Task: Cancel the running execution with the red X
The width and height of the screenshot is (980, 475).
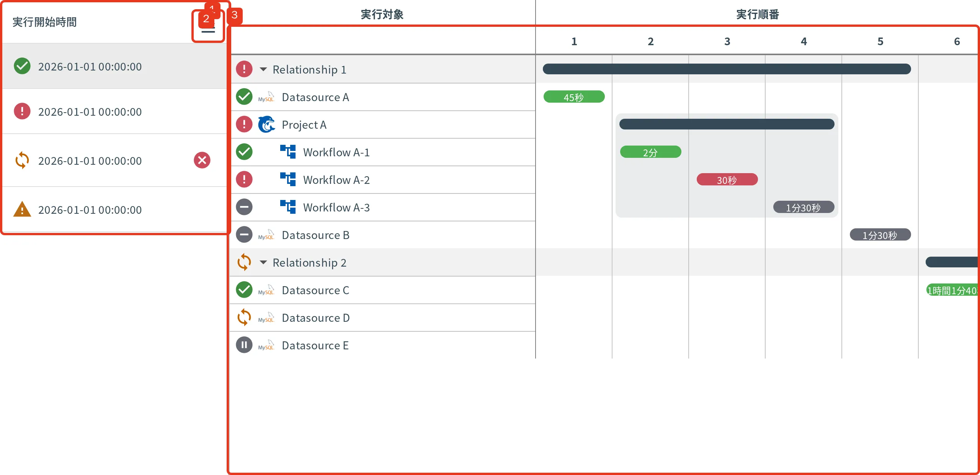Action: pyautogui.click(x=202, y=160)
